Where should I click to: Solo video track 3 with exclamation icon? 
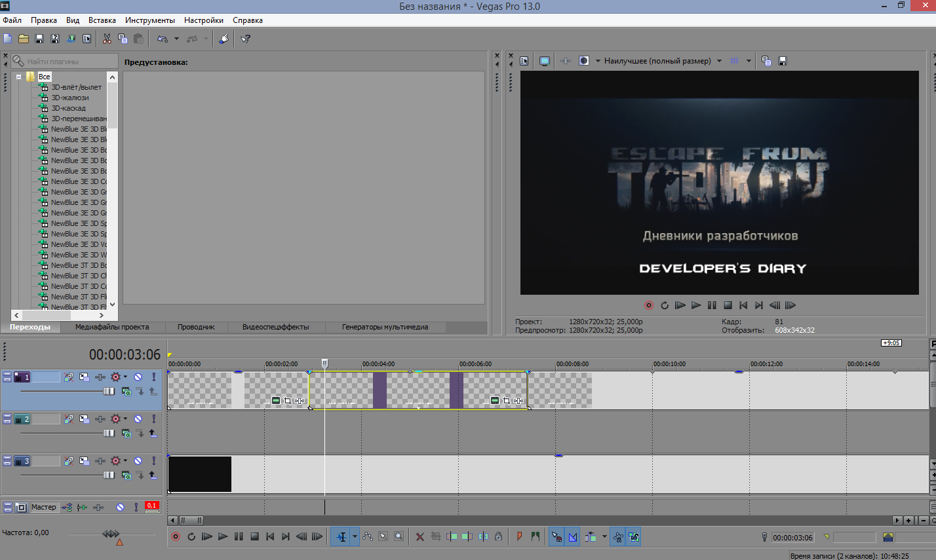[x=153, y=460]
